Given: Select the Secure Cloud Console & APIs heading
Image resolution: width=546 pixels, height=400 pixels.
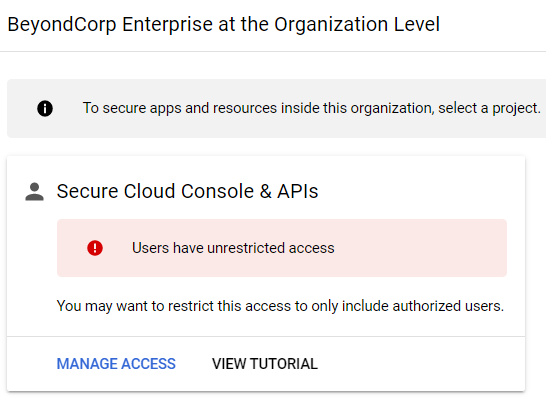Looking at the screenshot, I should (187, 191).
